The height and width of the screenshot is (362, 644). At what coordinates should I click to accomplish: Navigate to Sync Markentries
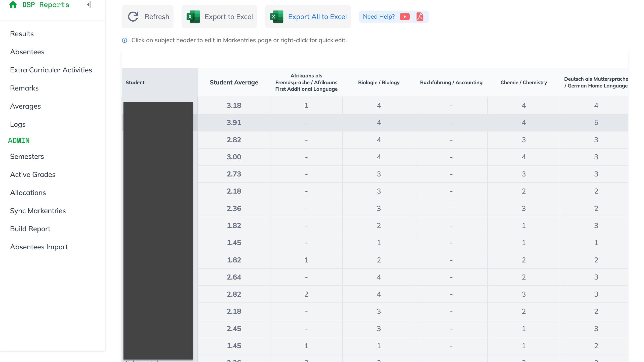(38, 211)
